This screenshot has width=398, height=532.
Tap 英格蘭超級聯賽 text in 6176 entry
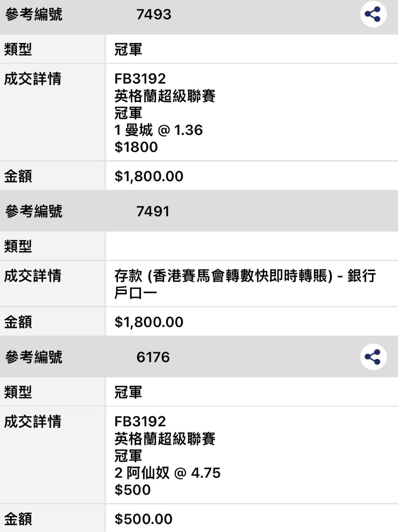tap(165, 438)
